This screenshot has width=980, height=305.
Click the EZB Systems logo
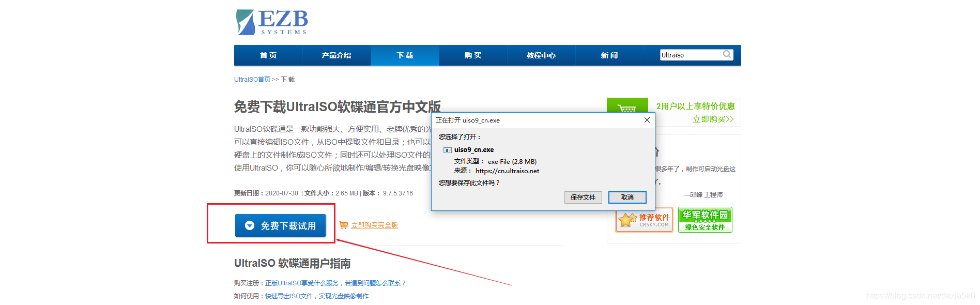click(272, 22)
